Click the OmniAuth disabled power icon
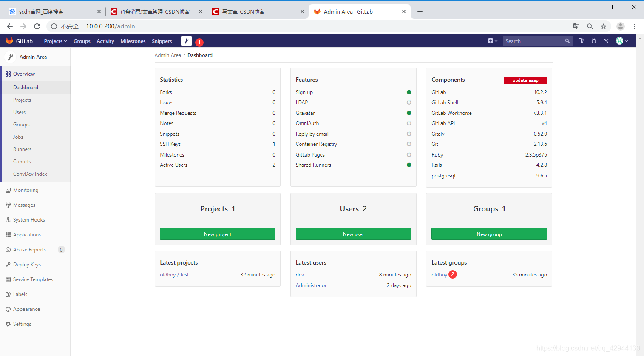Viewport: 644px width, 356px height. click(409, 123)
